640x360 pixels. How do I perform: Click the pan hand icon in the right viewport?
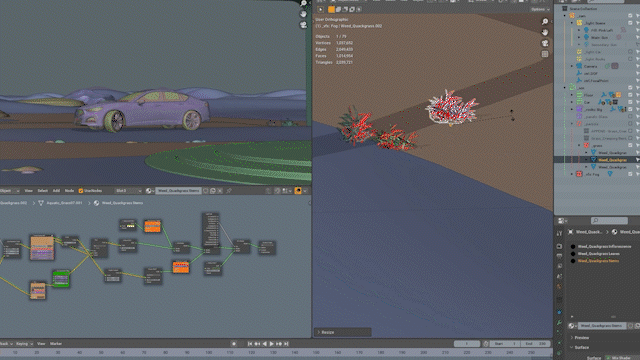[x=545, y=32]
